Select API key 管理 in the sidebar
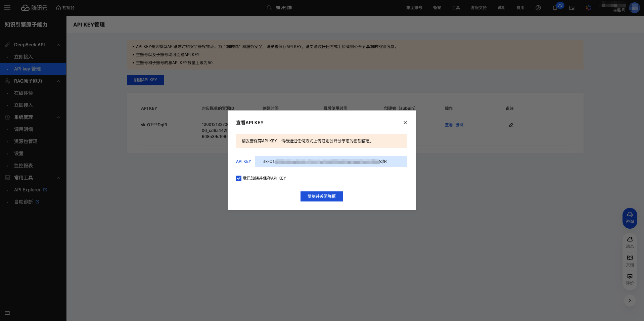The image size is (644, 321). [27, 69]
